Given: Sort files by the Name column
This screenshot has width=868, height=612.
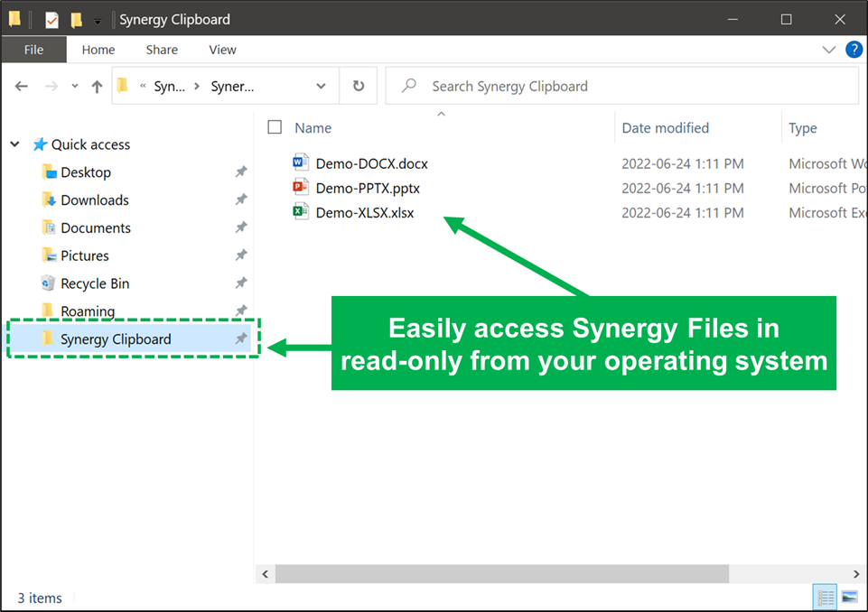Looking at the screenshot, I should tap(313, 128).
